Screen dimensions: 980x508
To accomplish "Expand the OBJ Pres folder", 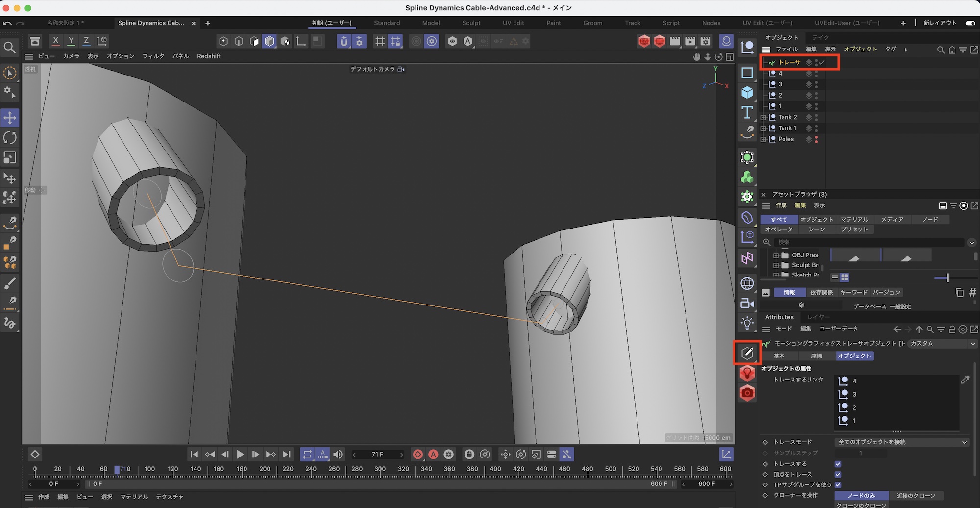I will 776,255.
